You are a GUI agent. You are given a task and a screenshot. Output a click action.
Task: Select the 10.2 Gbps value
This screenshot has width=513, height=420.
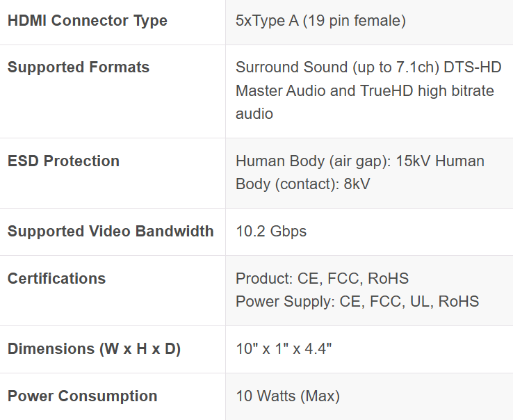click(271, 232)
